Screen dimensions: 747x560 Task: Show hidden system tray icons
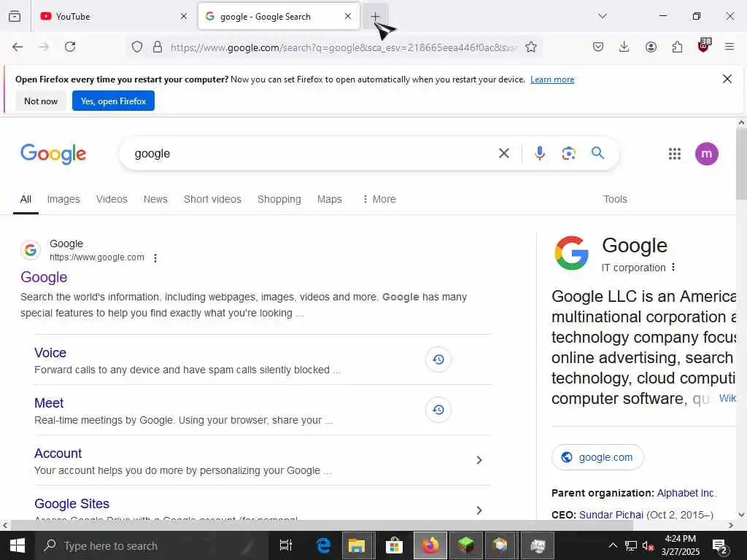pyautogui.click(x=613, y=545)
